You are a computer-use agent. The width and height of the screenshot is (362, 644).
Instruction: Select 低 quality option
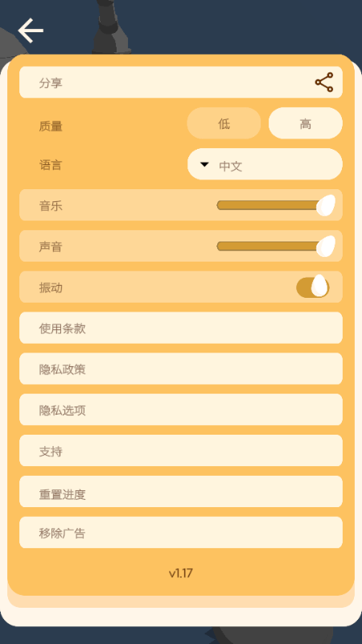[224, 123]
